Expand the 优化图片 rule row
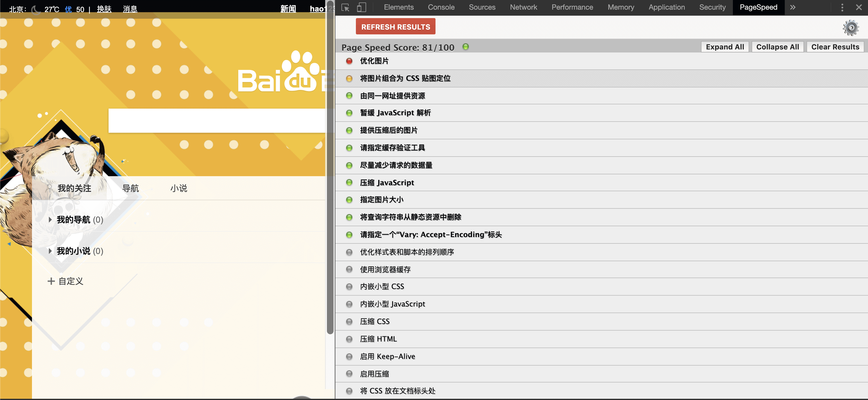Viewport: 868px width, 400px height. coord(601,61)
